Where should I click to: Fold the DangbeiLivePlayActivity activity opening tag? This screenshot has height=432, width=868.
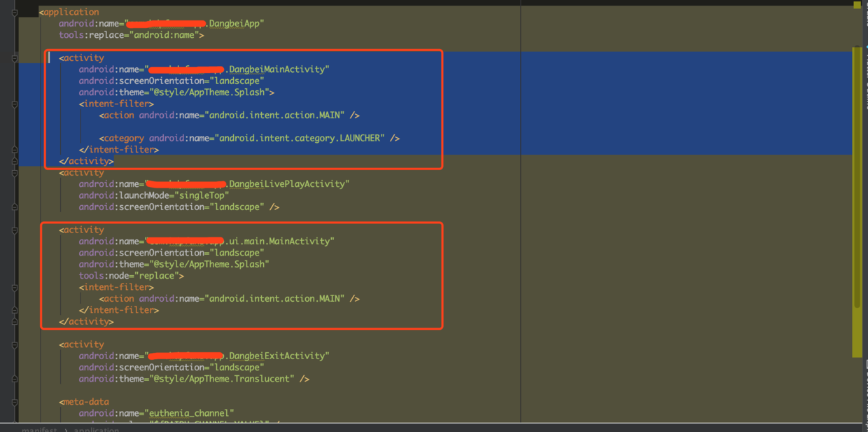pos(14,173)
